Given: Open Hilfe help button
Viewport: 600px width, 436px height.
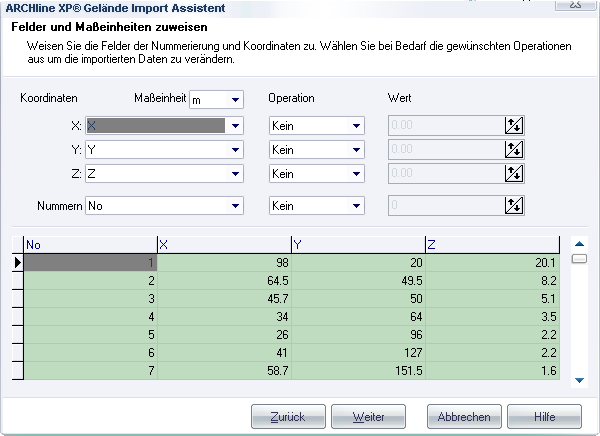Looking at the screenshot, I should point(544,416).
